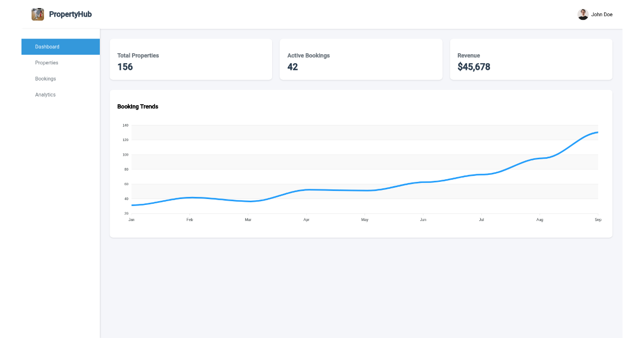Click the Jun x-axis label

click(423, 220)
